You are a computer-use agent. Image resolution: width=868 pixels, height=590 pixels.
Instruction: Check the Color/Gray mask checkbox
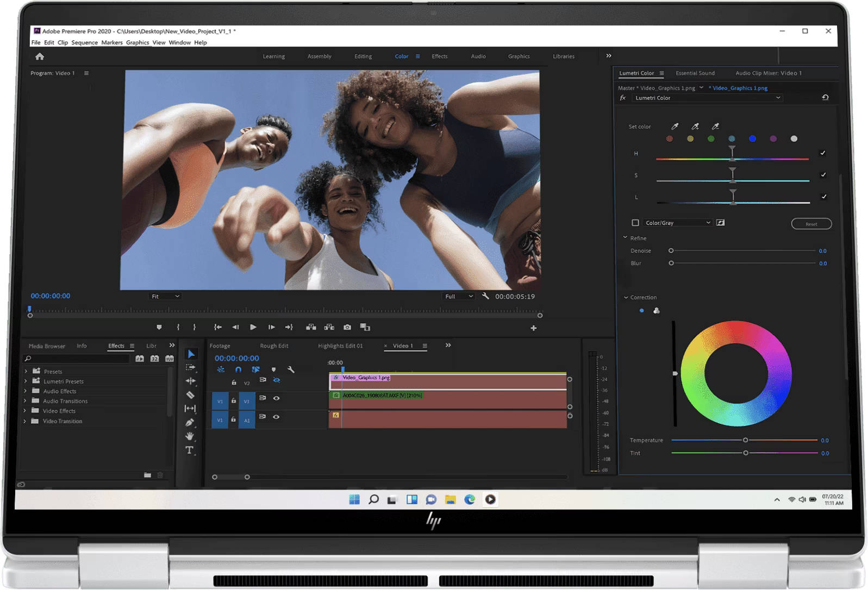click(635, 223)
